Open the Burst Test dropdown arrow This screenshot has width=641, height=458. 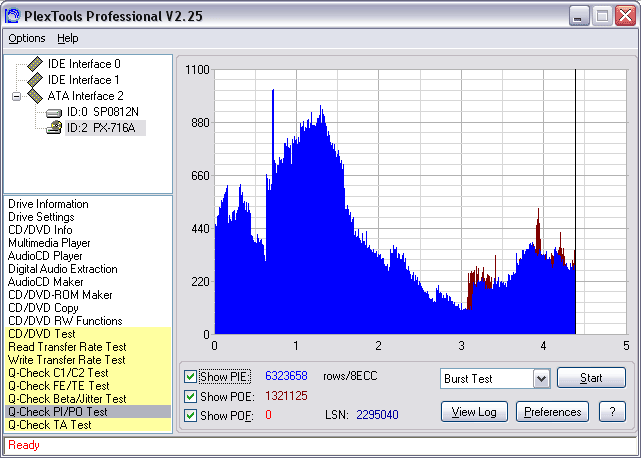(x=541, y=379)
